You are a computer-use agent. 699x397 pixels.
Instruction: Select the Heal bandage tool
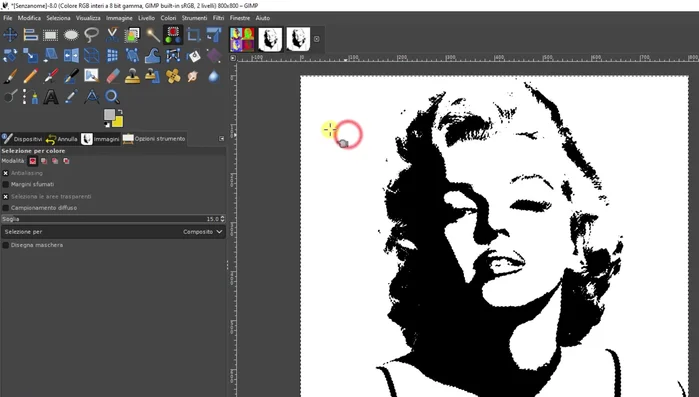(x=173, y=76)
